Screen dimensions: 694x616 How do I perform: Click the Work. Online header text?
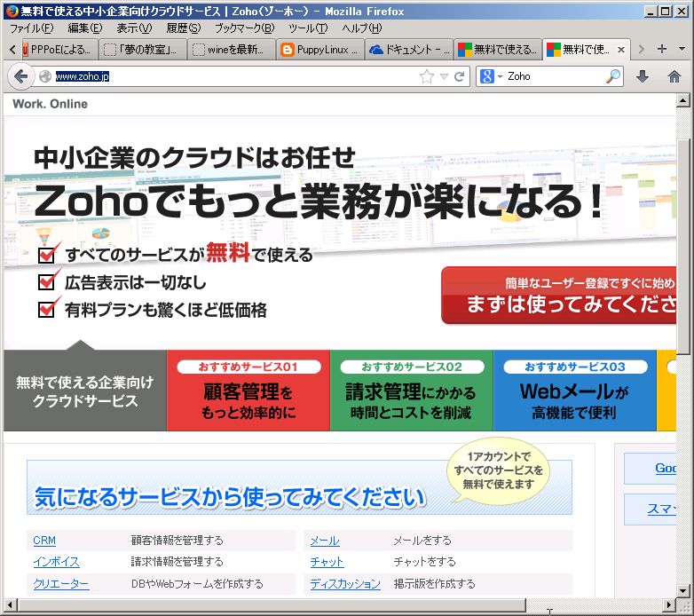(50, 104)
